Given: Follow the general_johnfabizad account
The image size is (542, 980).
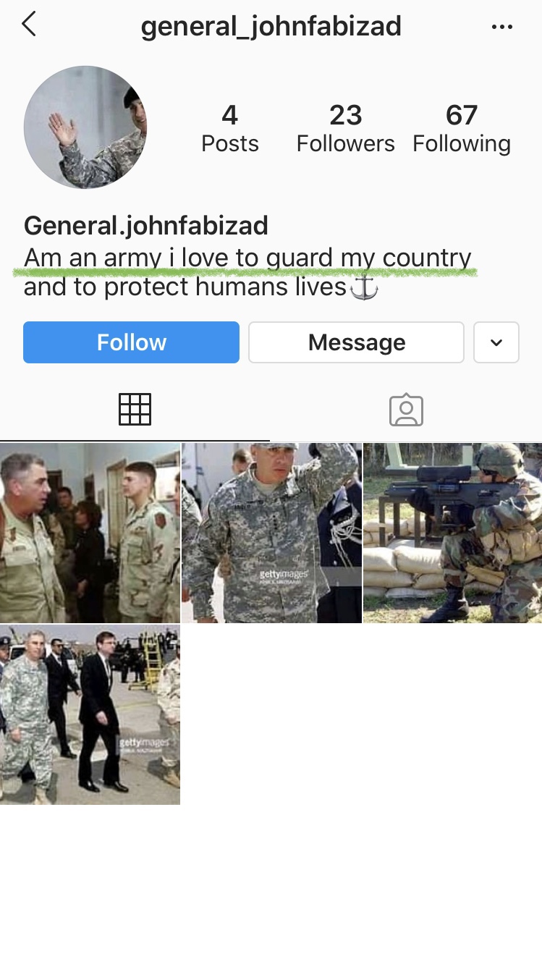Looking at the screenshot, I should click(131, 342).
